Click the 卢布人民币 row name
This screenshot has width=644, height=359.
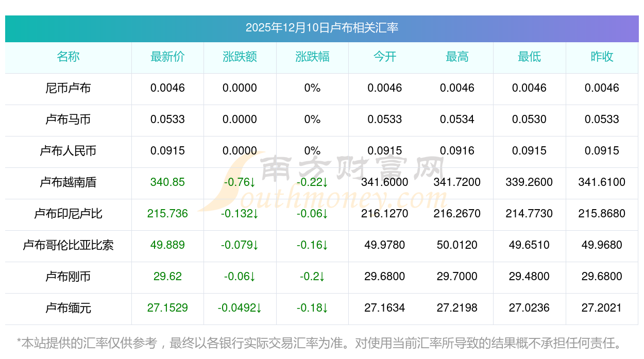click(68, 151)
